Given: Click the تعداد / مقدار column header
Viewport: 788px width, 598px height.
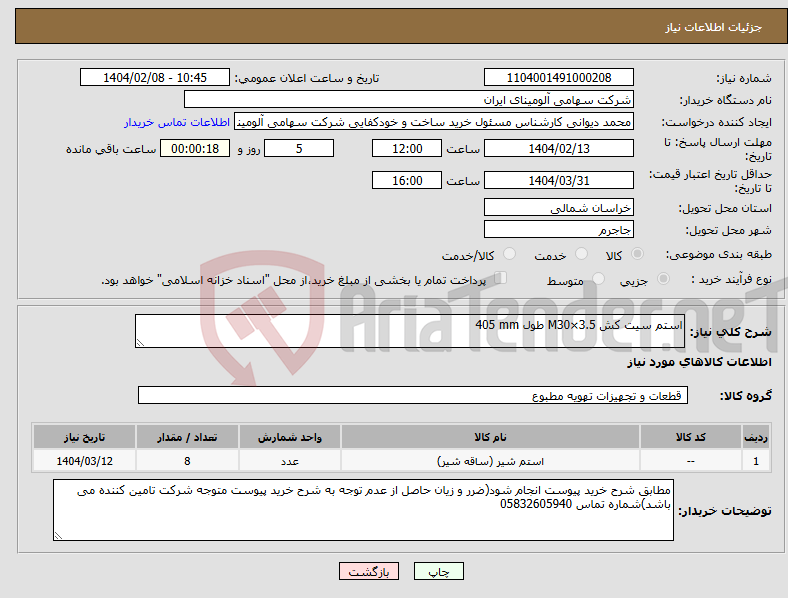Looking at the screenshot, I should tap(187, 437).
